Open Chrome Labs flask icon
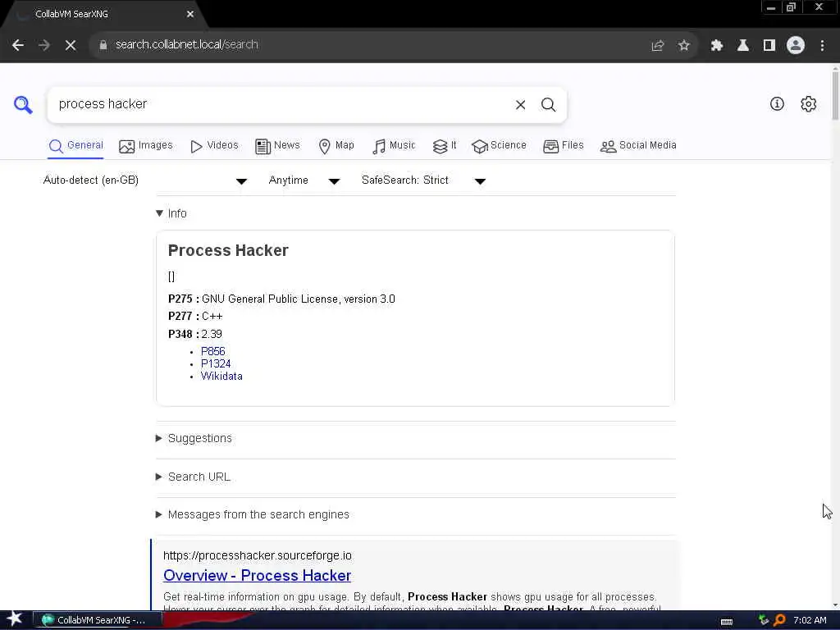This screenshot has width=840, height=630. coord(743,46)
